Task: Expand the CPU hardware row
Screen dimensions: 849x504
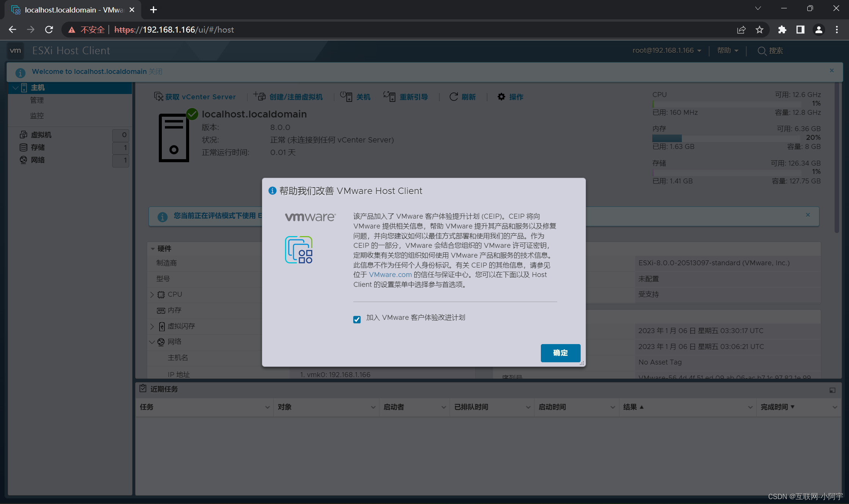Action: point(152,294)
